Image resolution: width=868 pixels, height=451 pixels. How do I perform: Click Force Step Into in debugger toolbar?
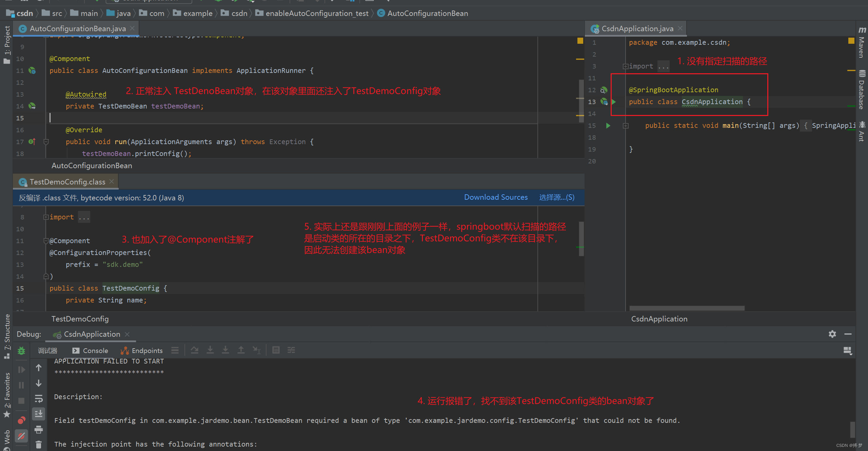(x=225, y=350)
